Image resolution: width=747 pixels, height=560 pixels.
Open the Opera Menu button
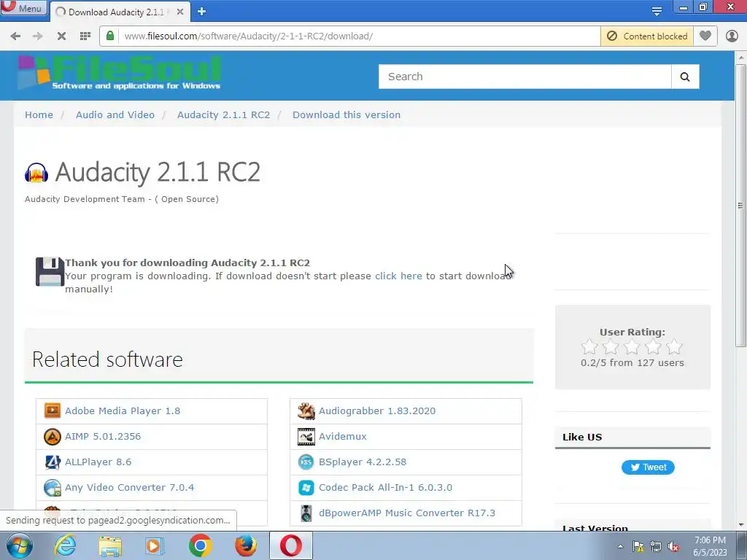click(24, 7)
